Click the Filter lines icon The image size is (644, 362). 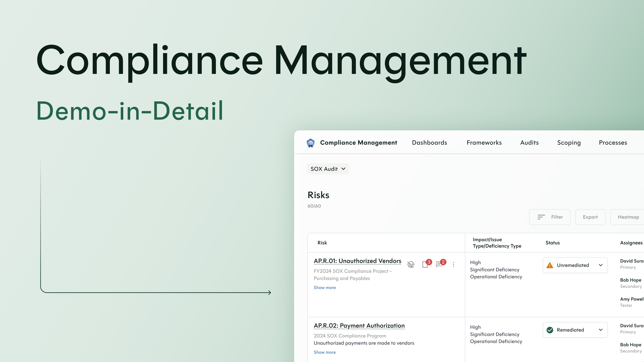click(x=541, y=217)
